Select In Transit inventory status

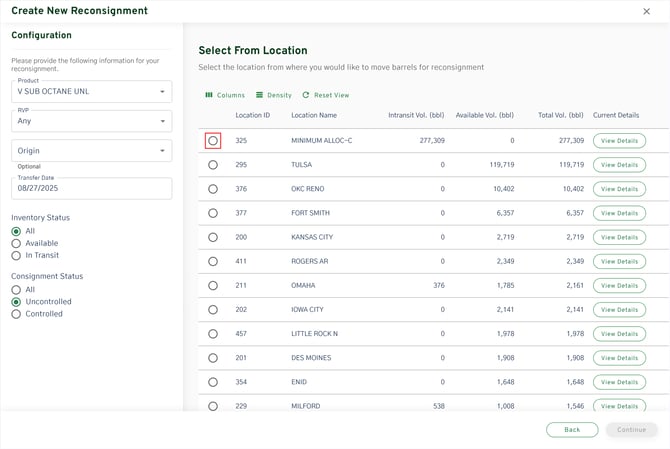(16, 255)
